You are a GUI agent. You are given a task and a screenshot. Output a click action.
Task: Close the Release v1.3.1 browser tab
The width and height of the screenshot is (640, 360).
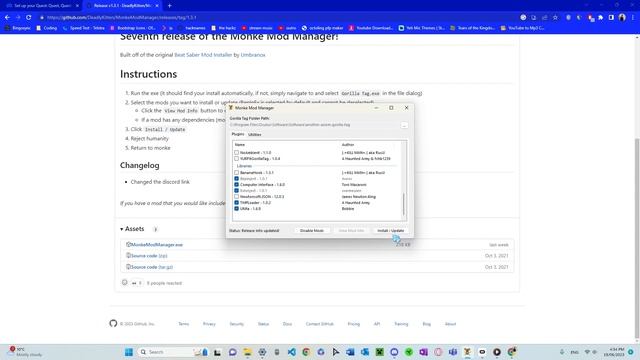point(157,6)
